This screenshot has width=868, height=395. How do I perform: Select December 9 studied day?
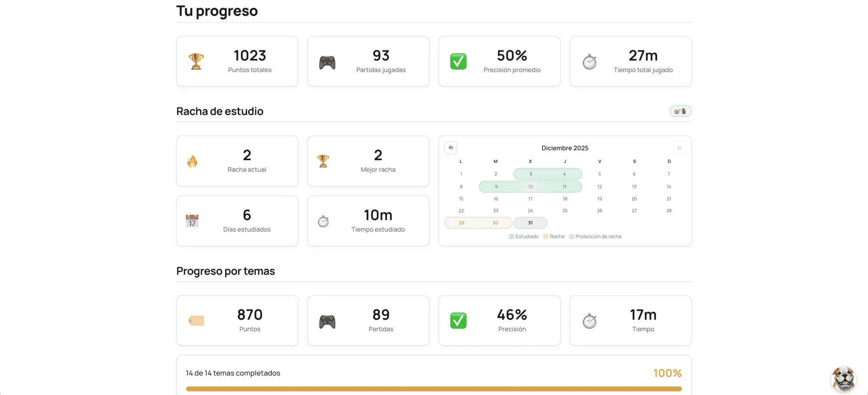pyautogui.click(x=496, y=187)
